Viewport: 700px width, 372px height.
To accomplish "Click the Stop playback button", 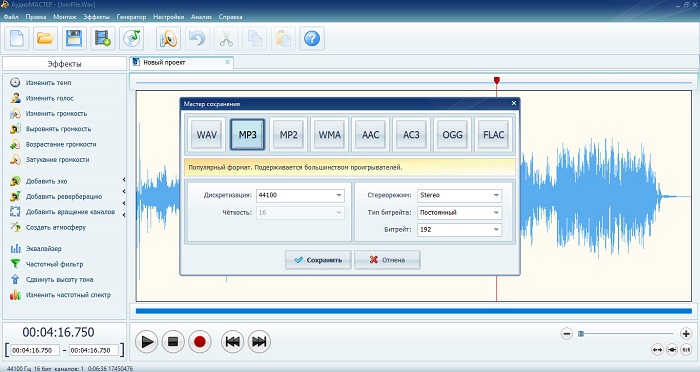I will (x=173, y=342).
